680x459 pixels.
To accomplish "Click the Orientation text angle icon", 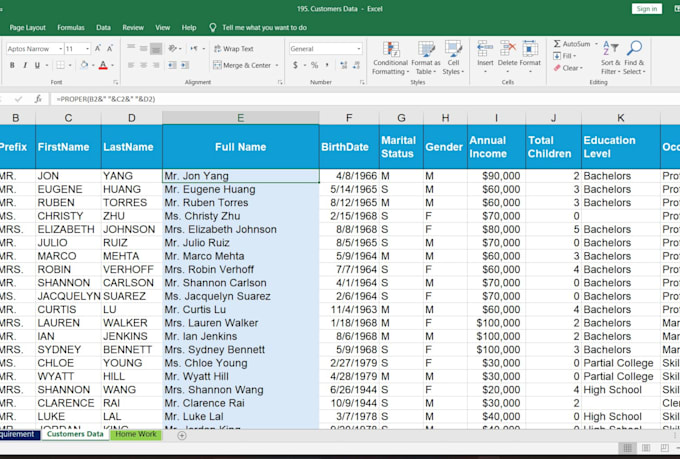I will (x=173, y=49).
